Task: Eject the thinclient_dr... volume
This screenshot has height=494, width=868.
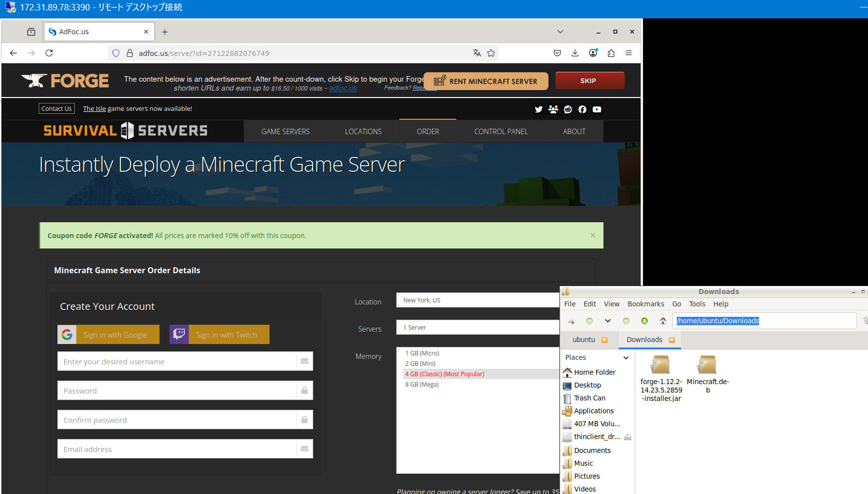Action: pos(628,437)
